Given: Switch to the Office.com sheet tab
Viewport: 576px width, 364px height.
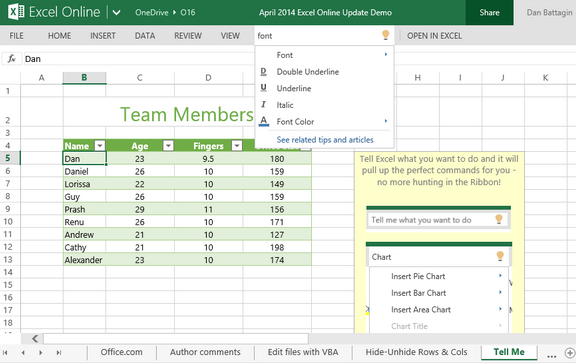Looking at the screenshot, I should pos(122,352).
